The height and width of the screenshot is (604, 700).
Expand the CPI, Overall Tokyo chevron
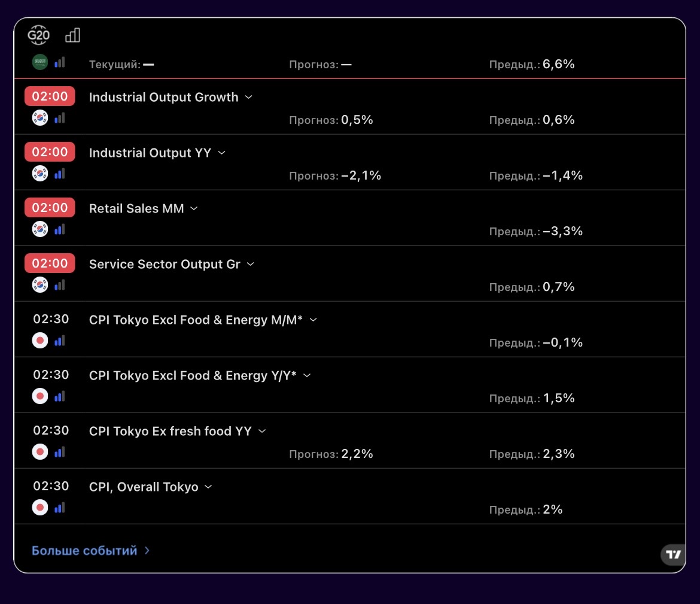click(x=208, y=487)
